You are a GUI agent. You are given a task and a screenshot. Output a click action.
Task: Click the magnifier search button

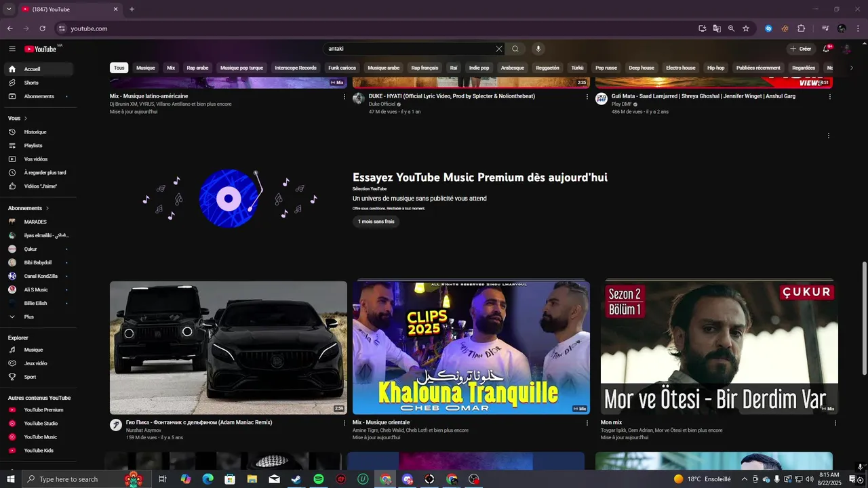click(x=515, y=49)
